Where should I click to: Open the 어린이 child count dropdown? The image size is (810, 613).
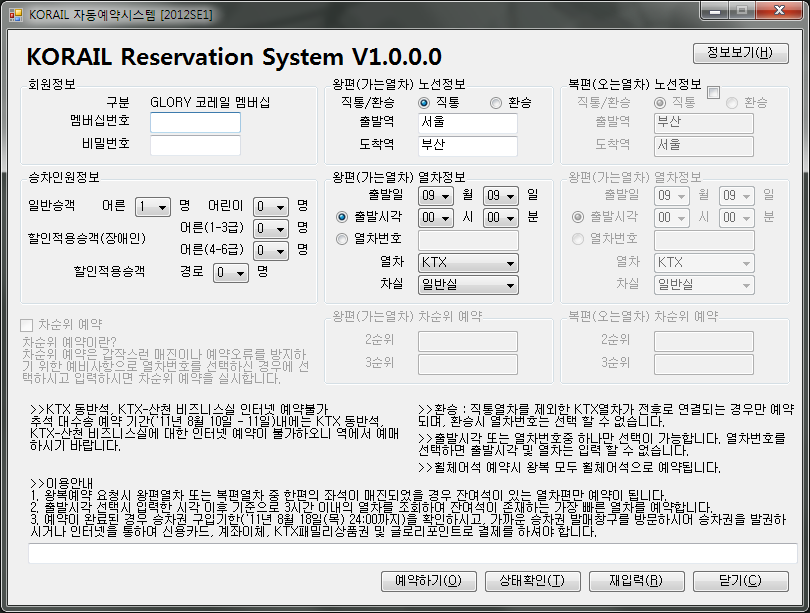click(271, 207)
